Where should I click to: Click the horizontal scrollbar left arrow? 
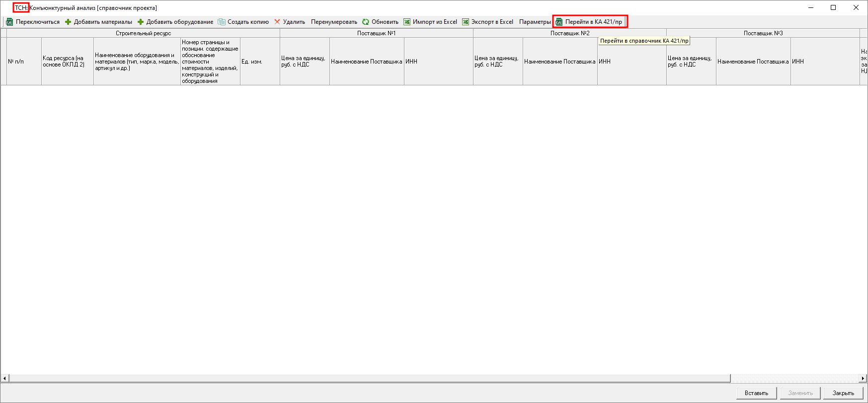4,378
